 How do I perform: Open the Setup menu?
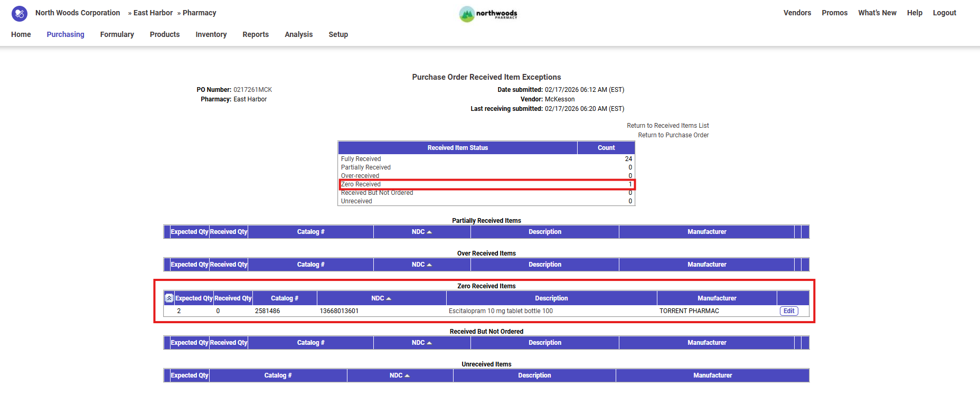[x=338, y=34]
